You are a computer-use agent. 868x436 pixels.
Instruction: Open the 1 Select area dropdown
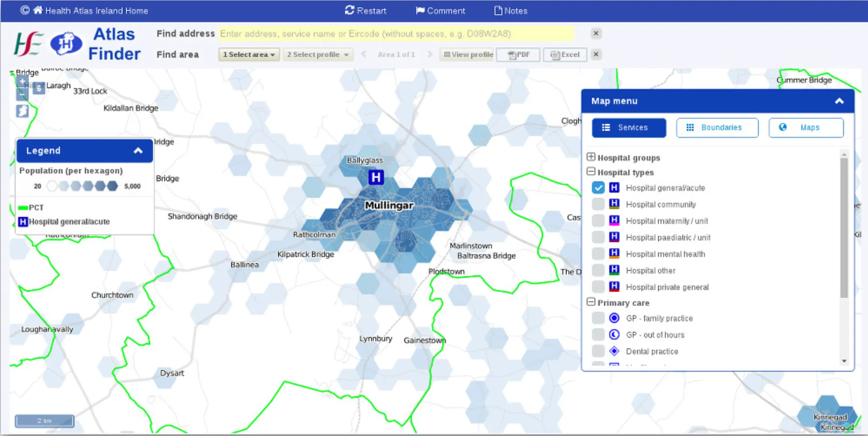pyautogui.click(x=249, y=55)
